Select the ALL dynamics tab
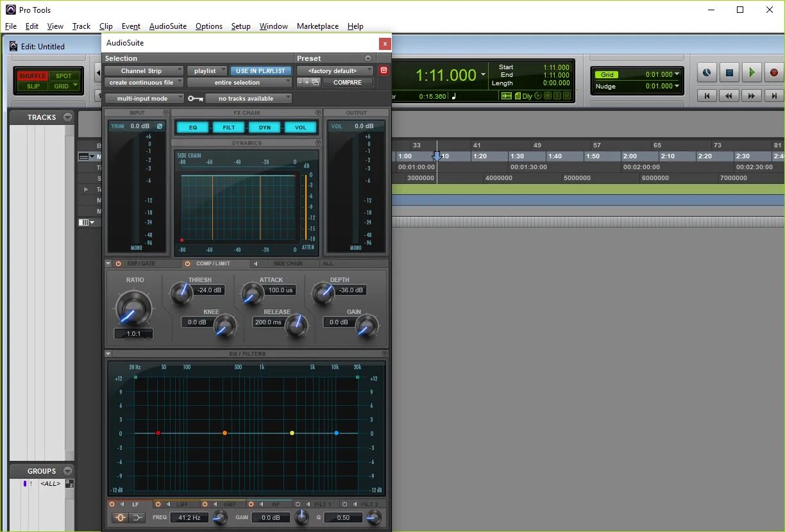The height and width of the screenshot is (532, 785). (x=328, y=263)
